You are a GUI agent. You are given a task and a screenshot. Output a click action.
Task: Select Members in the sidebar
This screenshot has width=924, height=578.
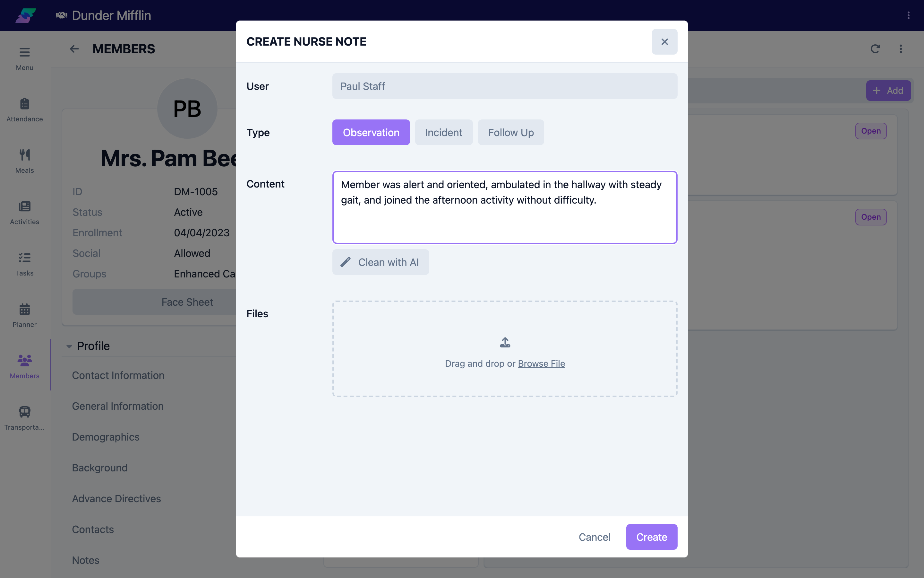coord(24,367)
